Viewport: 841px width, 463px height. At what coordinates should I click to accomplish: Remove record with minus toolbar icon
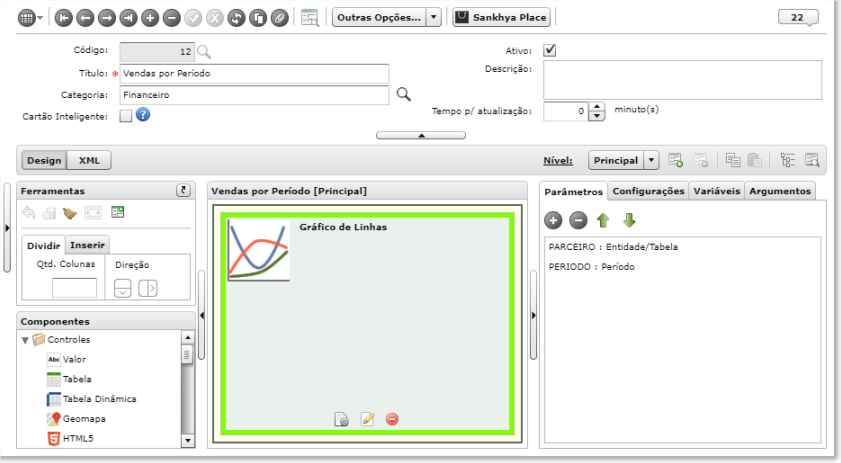pos(172,18)
